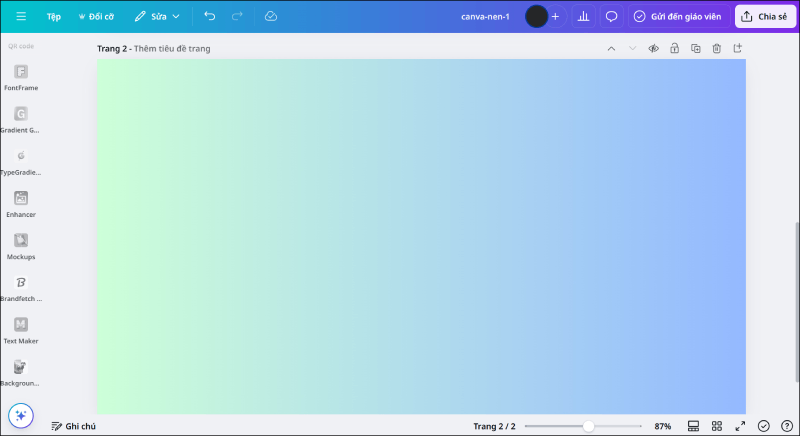Select the gradient page background on canvas
Image resolution: width=800 pixels, height=436 pixels.
[x=421, y=236]
